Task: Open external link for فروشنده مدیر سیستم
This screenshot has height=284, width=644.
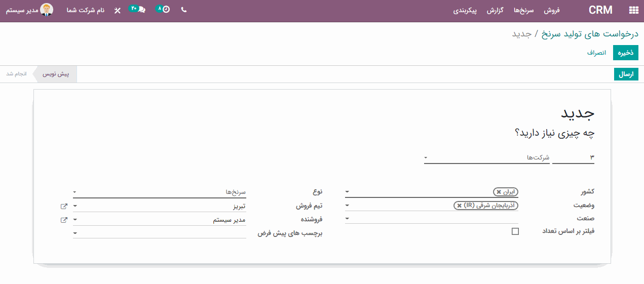Action: pos(64,220)
